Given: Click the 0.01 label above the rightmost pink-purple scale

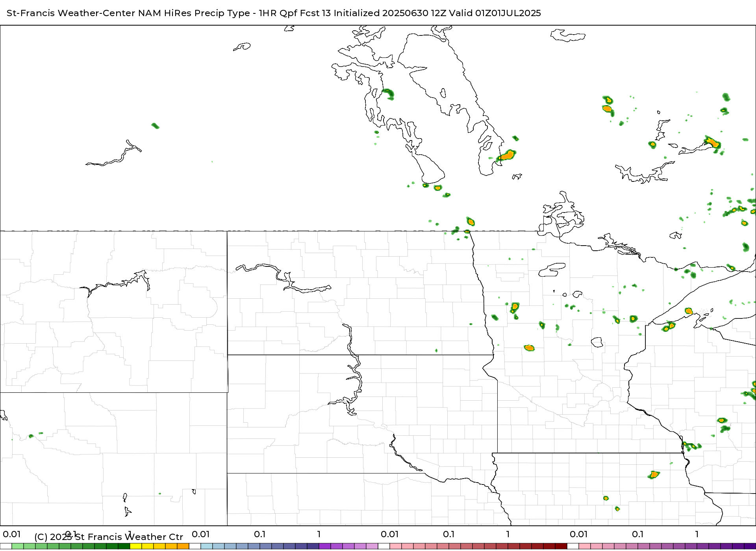Looking at the screenshot, I should pyautogui.click(x=579, y=534).
